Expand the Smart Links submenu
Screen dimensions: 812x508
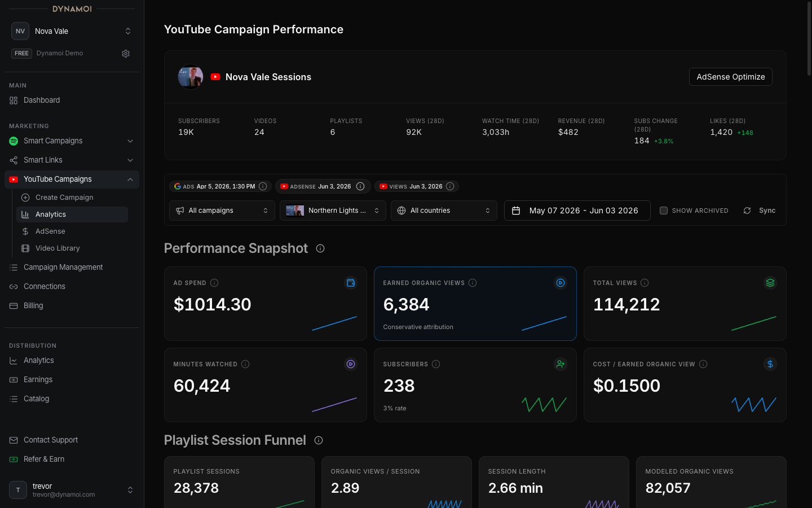(130, 160)
